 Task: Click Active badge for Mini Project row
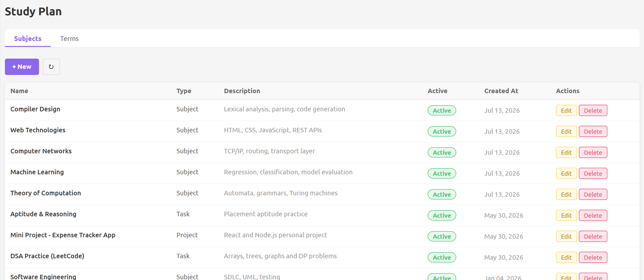[442, 237]
